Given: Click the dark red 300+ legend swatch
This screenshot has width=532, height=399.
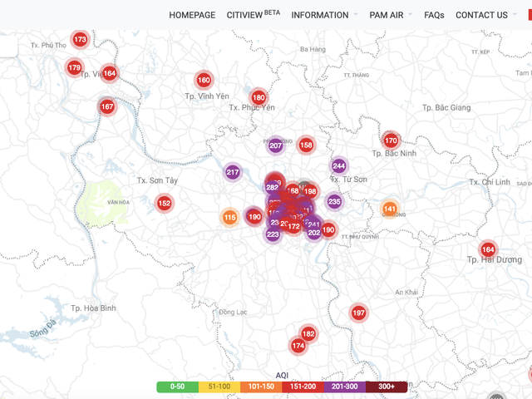Looking at the screenshot, I should click(x=387, y=387).
